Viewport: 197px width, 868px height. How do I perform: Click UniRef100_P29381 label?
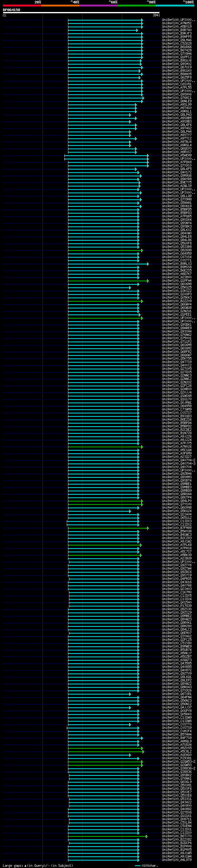tap(176, 758)
